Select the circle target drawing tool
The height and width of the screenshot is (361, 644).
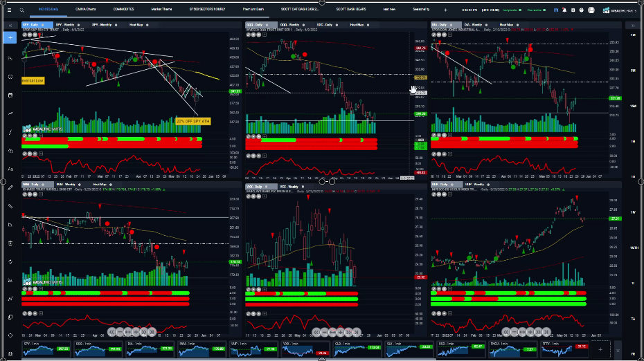tap(10, 77)
